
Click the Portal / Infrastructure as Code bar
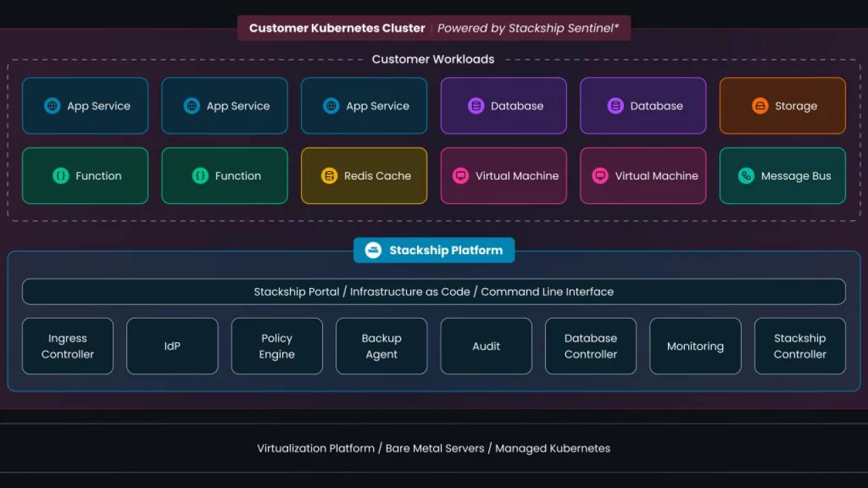click(x=434, y=291)
